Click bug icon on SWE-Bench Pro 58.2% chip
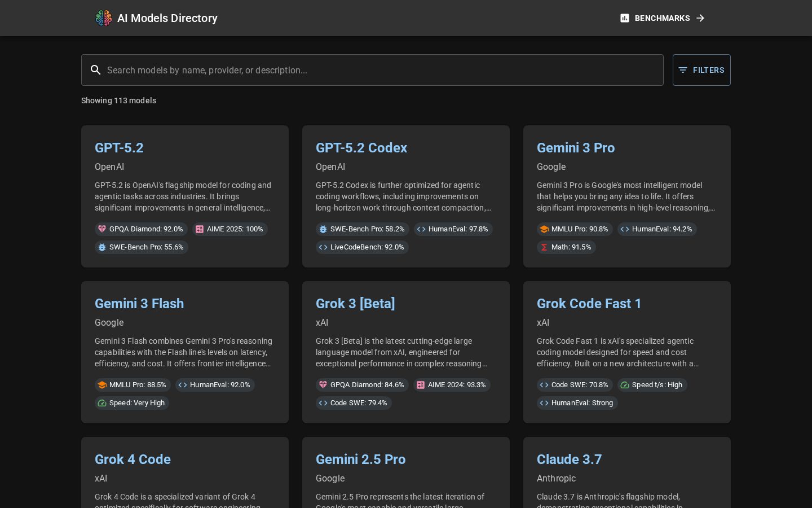 point(323,229)
